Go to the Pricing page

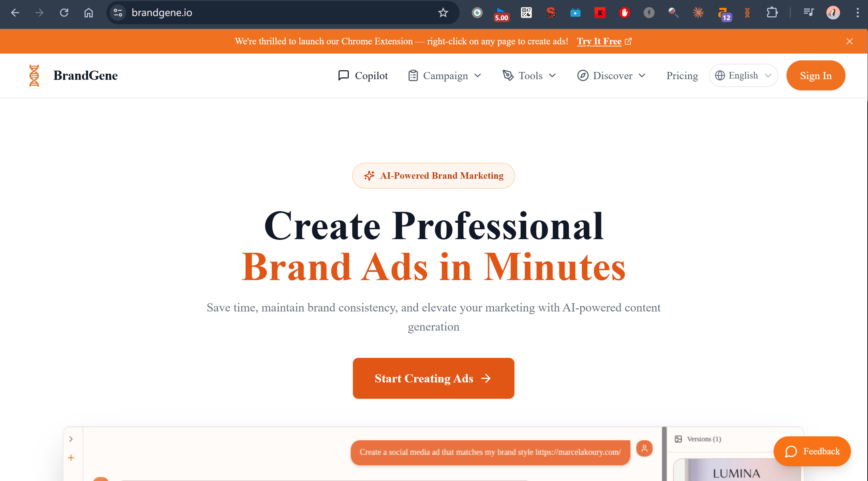click(x=682, y=75)
